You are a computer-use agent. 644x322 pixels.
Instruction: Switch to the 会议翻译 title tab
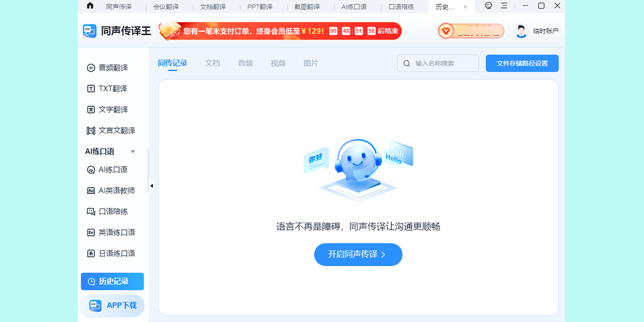166,6
